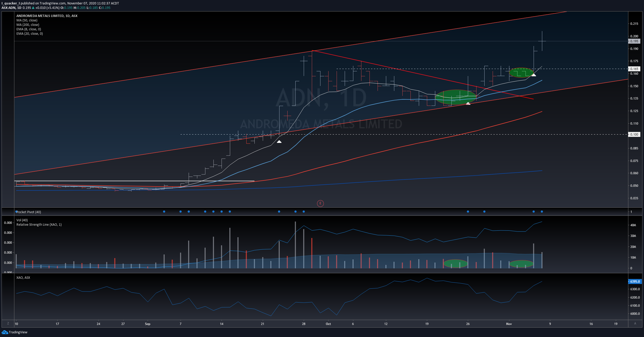The width and height of the screenshot is (644, 337).
Task: Click the 'Nov' label on the time axis
Action: (x=509, y=324)
